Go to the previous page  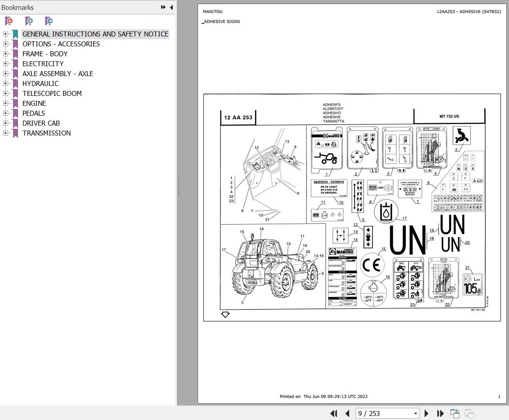(347, 414)
